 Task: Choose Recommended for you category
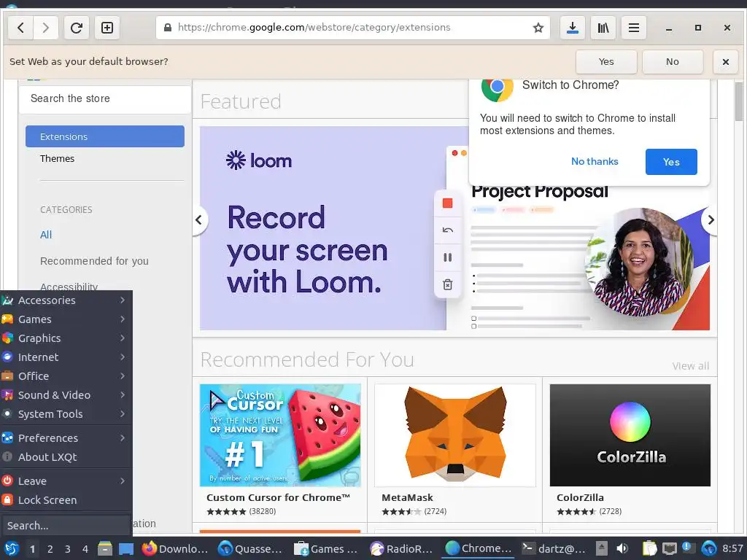click(94, 261)
